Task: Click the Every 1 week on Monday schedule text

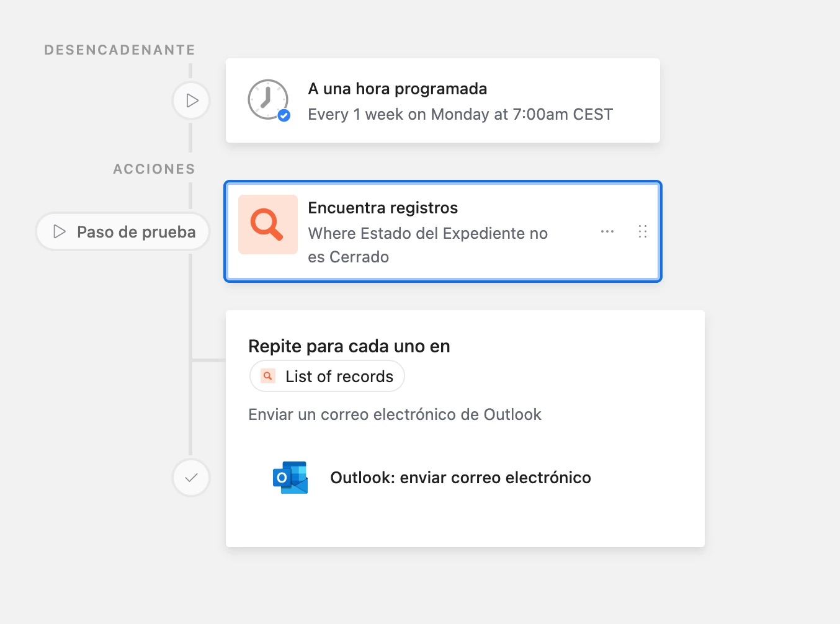Action: (460, 114)
